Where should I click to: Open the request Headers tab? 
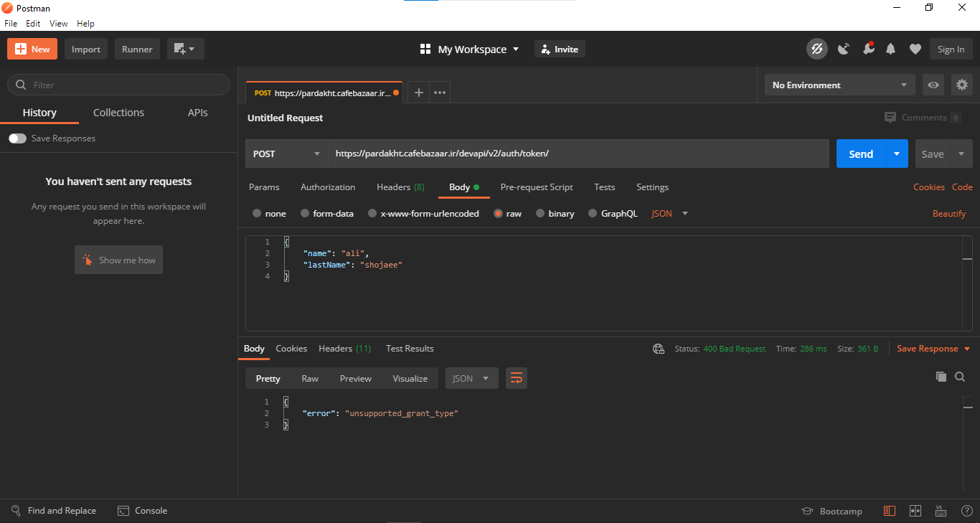pyautogui.click(x=400, y=187)
